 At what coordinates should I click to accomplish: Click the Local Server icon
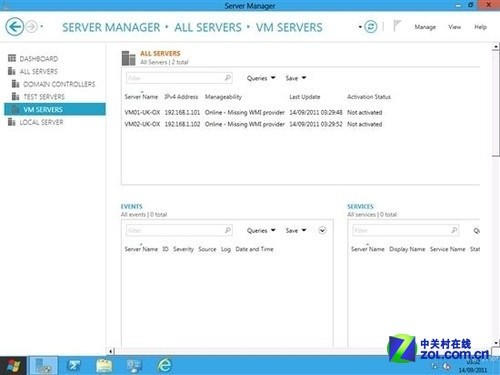12,122
